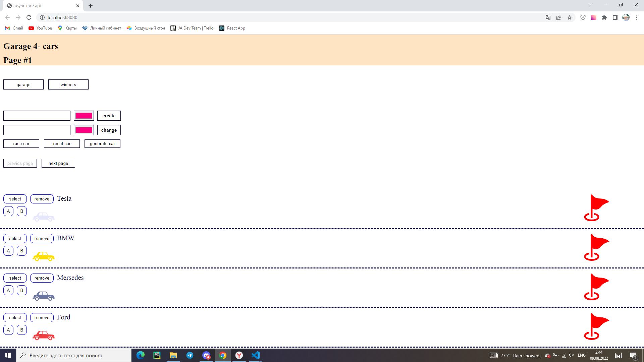Click the yellow BMW car icon
Viewport: 644px width, 362px height.
point(44,256)
